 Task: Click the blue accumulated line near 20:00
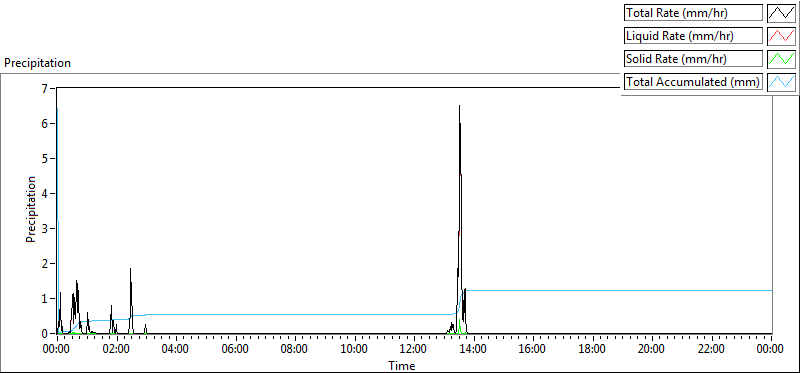(x=652, y=290)
